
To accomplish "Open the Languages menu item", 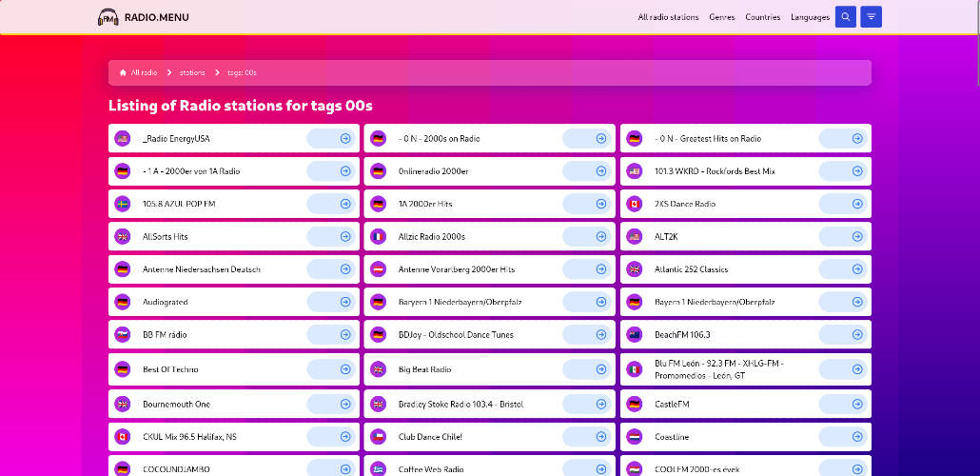I will pos(810,17).
